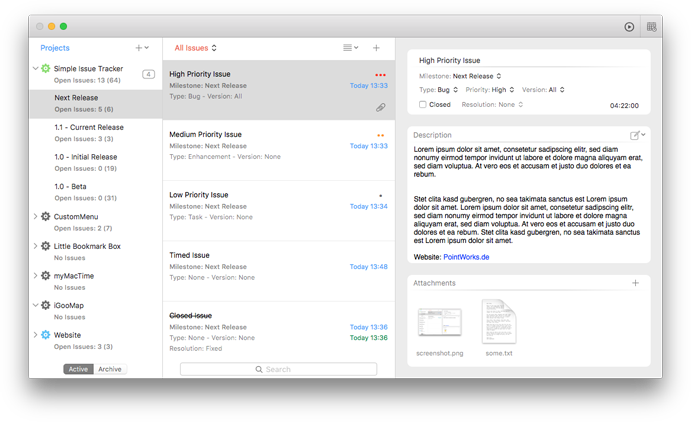Click the paperclip attachment icon on High Priority Issue
691x422 pixels.
point(381,107)
